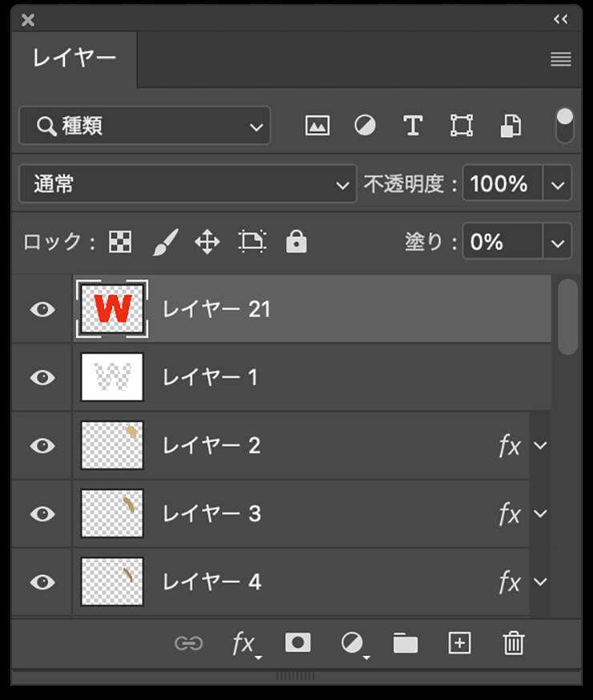
Task: Click the shape layer filter icon
Action: (461, 126)
